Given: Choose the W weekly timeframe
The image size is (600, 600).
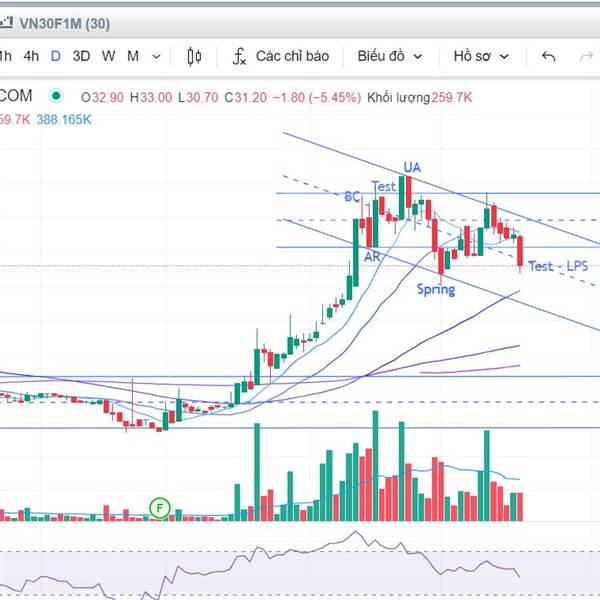Looking at the screenshot, I should pyautogui.click(x=108, y=56).
